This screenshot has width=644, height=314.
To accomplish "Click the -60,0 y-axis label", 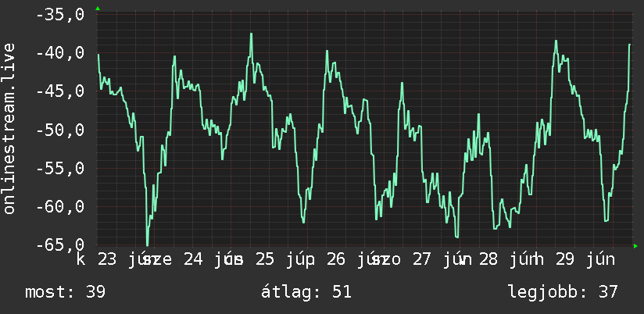I will point(60,206).
